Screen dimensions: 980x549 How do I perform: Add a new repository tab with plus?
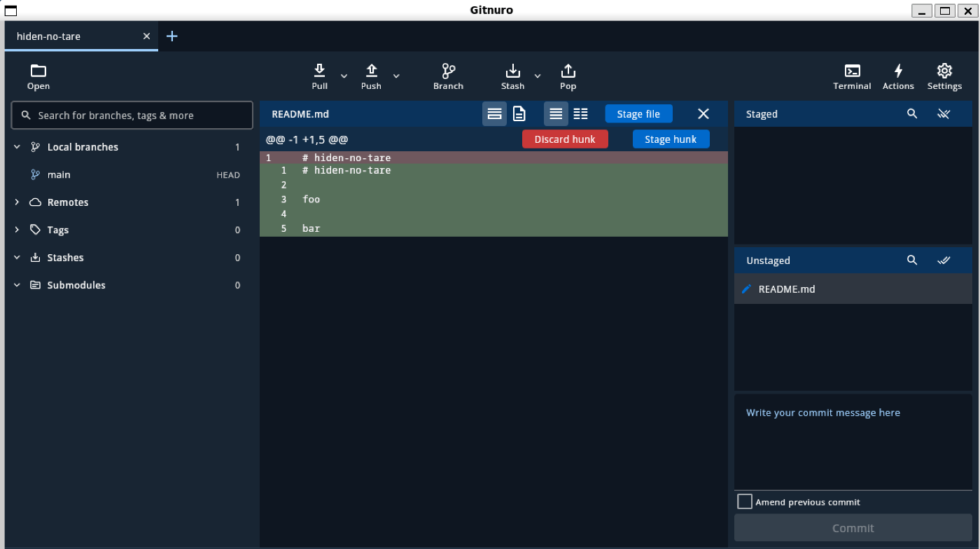click(x=172, y=36)
